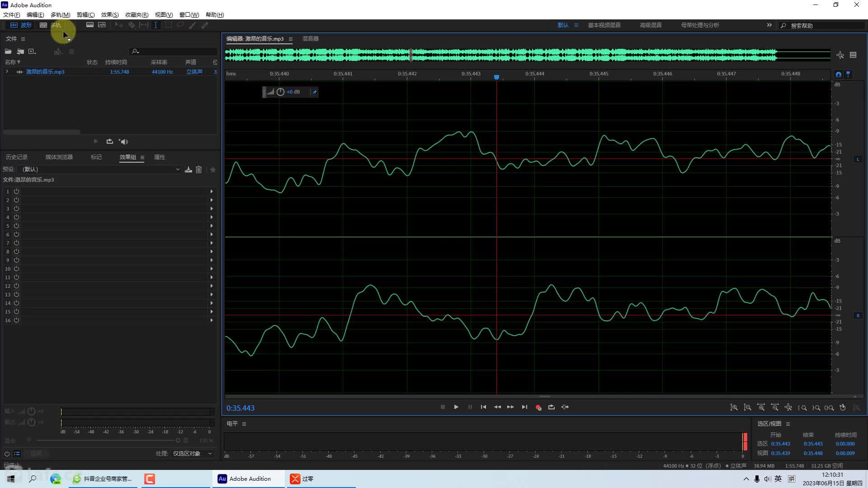The height and width of the screenshot is (488, 868).
Task: Click import file icon in Files panel
Action: (20, 52)
